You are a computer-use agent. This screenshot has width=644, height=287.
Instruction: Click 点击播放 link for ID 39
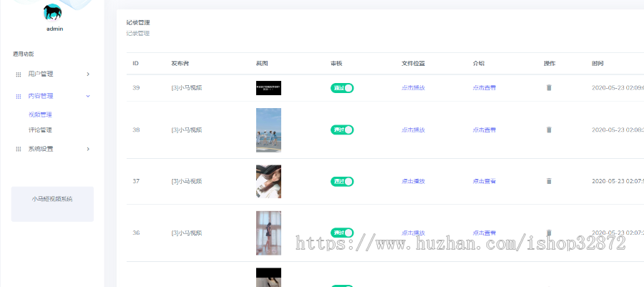(413, 87)
